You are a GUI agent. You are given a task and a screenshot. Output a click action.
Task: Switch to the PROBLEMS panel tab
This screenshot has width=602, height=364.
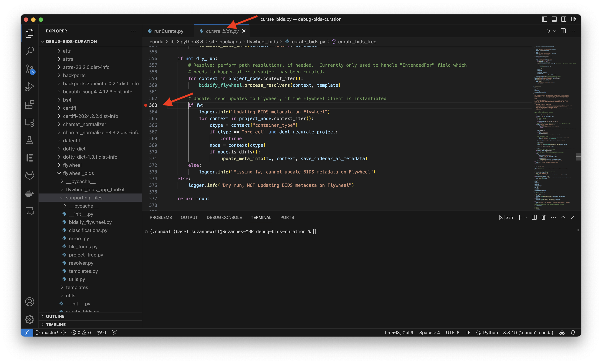[161, 217]
